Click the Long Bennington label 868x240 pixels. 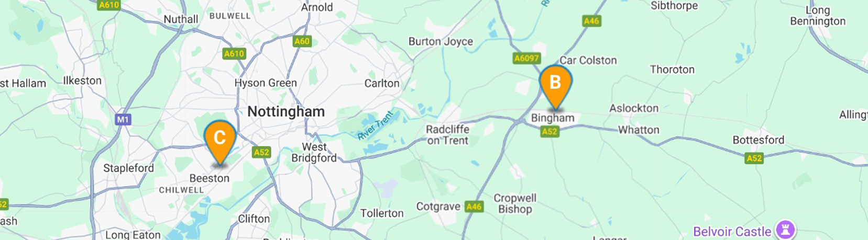click(x=818, y=16)
